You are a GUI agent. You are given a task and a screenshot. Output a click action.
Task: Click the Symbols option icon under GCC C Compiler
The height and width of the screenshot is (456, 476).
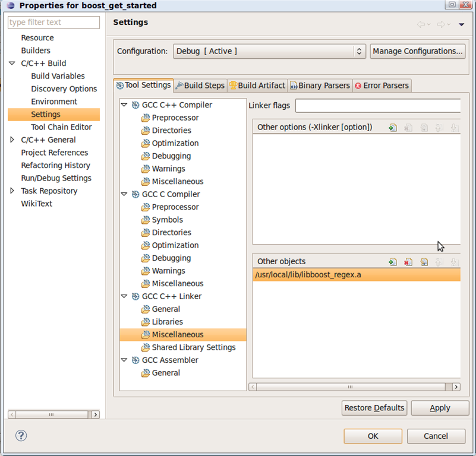click(146, 220)
